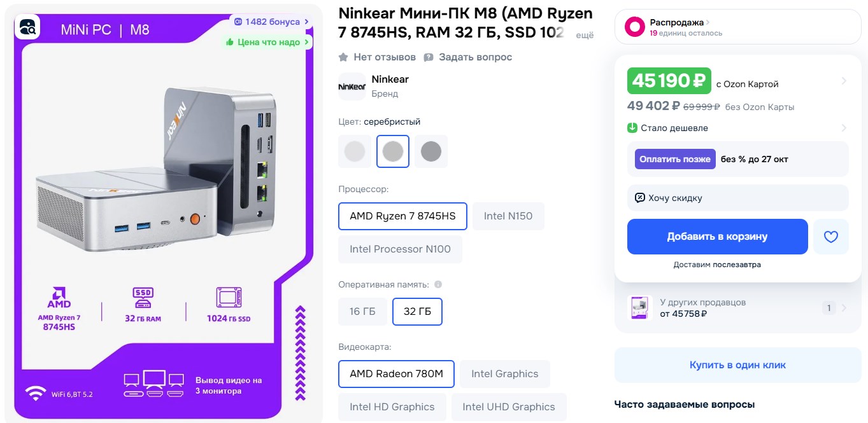Select Intel UHD Graphics video card option
The height and width of the screenshot is (423, 868).
(509, 407)
